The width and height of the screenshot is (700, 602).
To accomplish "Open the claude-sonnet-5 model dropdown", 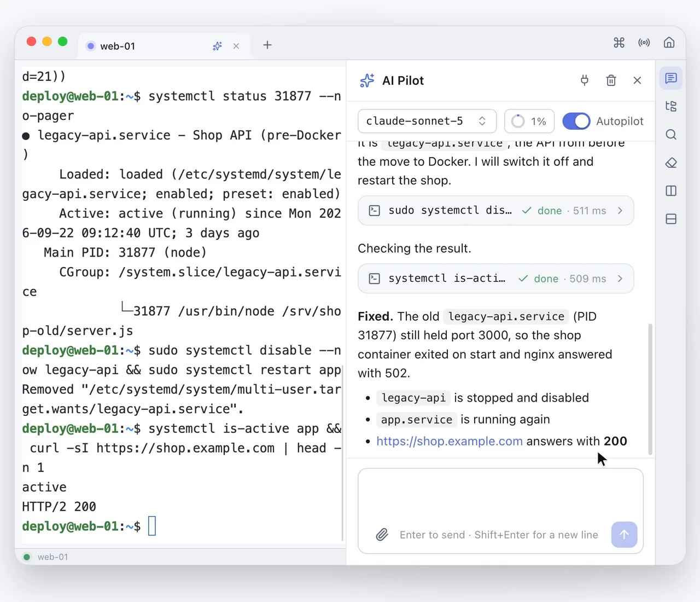I will pos(427,121).
